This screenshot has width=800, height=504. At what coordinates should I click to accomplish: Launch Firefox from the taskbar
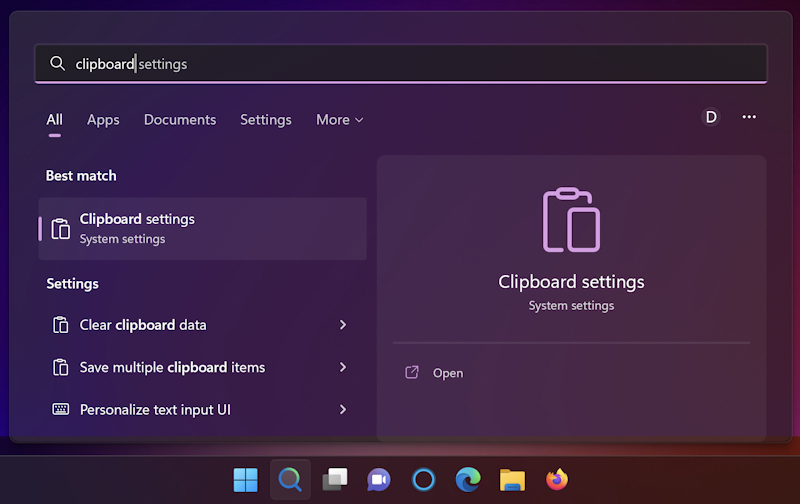(x=557, y=480)
